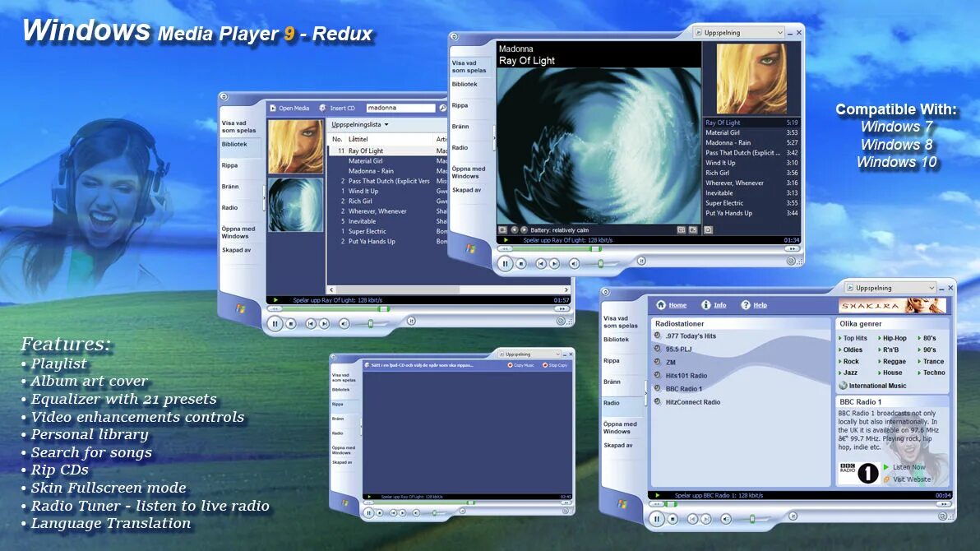Open the Radio tab in the visualization window
Screen dimensions: 980x551
460,147
